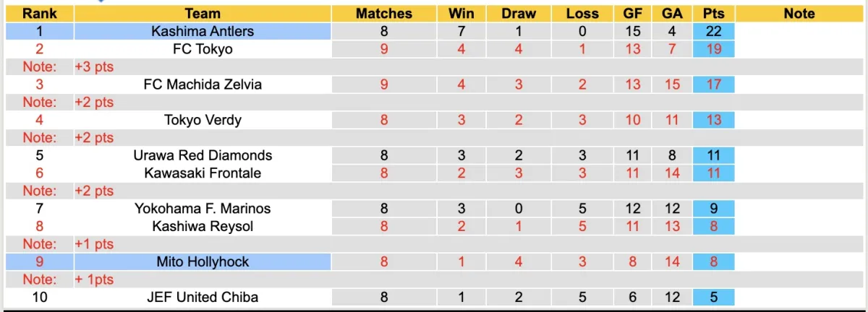Select the Mito Hollyhock team row

203,261
